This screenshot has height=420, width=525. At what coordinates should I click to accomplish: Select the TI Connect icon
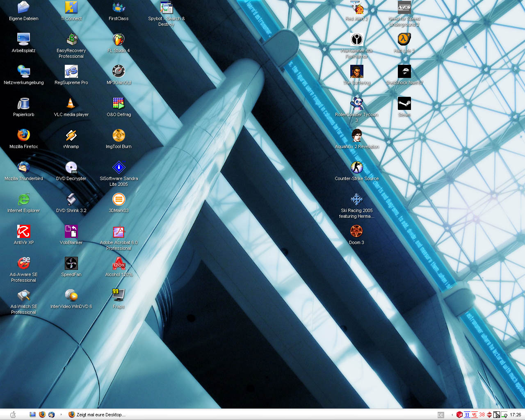coord(71,7)
